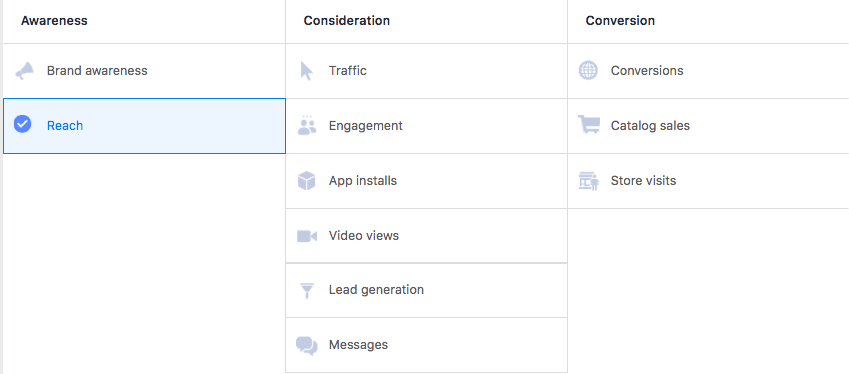Pick the App installs objective
849x374 pixels.
[427, 181]
